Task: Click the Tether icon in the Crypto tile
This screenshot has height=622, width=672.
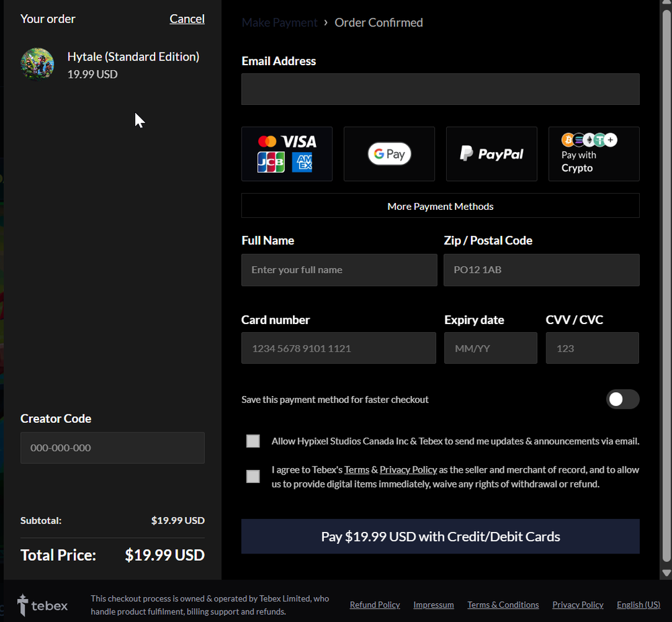Action: (x=599, y=140)
